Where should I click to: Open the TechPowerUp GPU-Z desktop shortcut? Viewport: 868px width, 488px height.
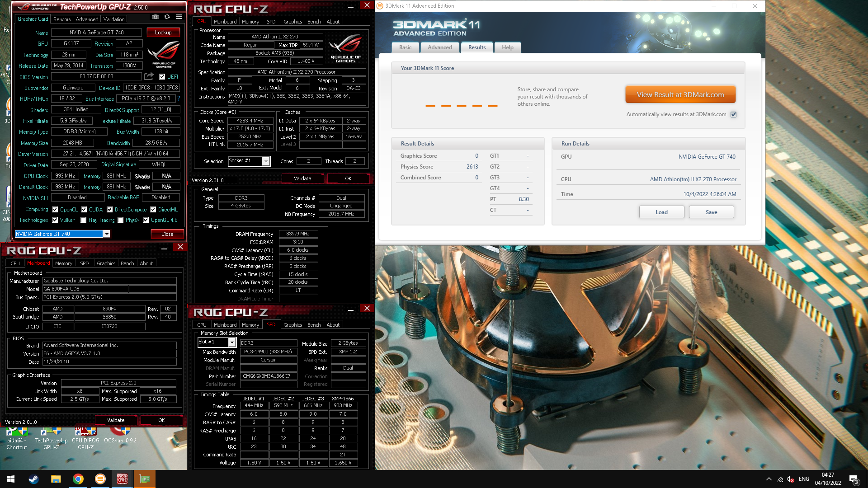(x=51, y=437)
